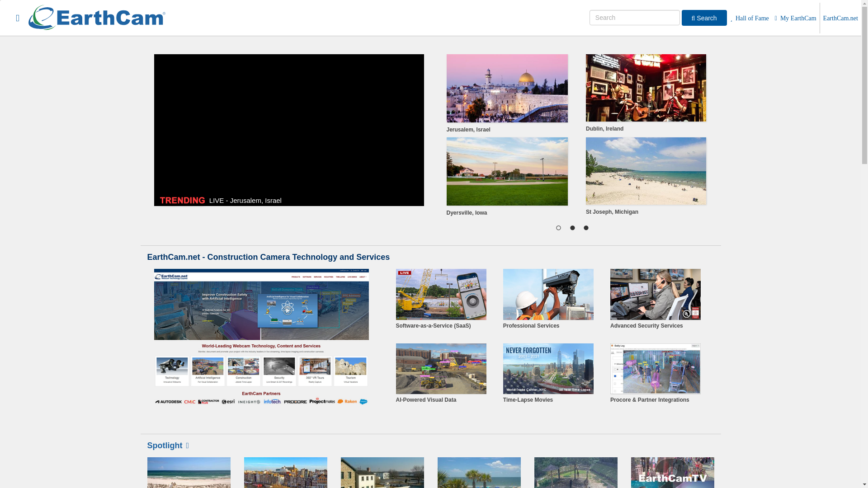868x488 pixels.
Task: Open EarthCam.net Construction Camera Technology heading link
Action: [268, 257]
